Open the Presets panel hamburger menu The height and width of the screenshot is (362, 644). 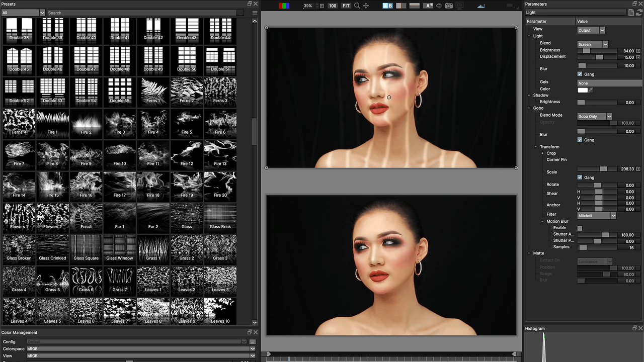[254, 13]
